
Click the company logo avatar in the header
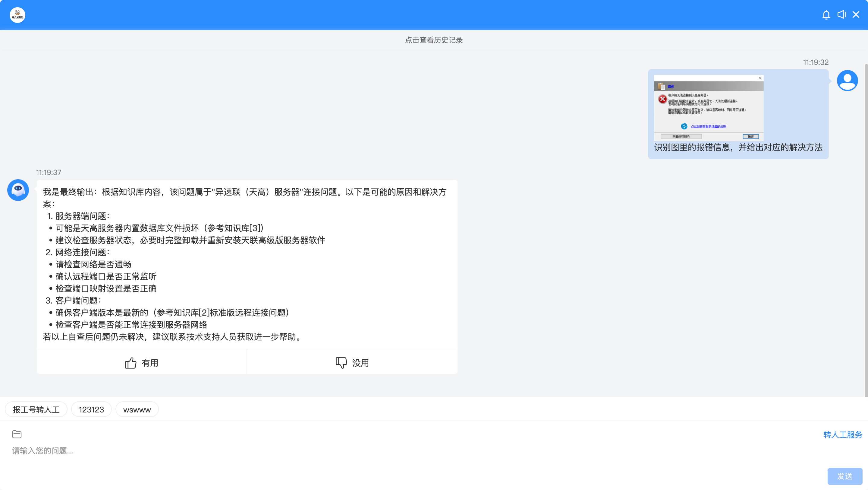pyautogui.click(x=17, y=15)
